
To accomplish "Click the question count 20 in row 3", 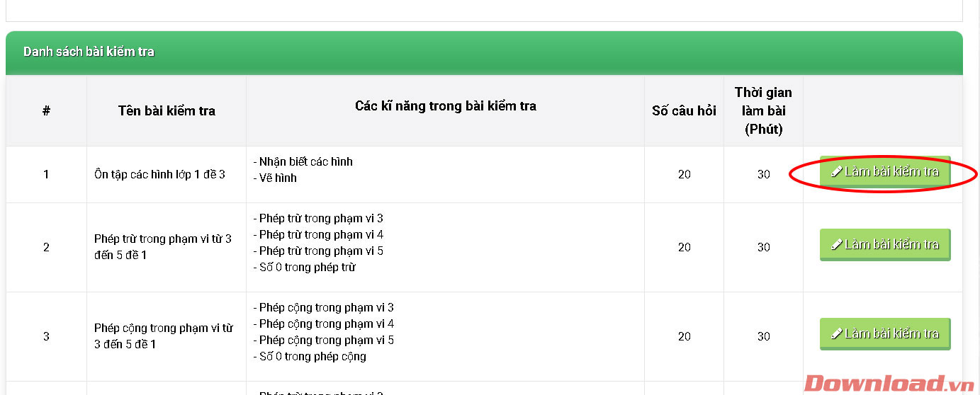I will pos(684,336).
